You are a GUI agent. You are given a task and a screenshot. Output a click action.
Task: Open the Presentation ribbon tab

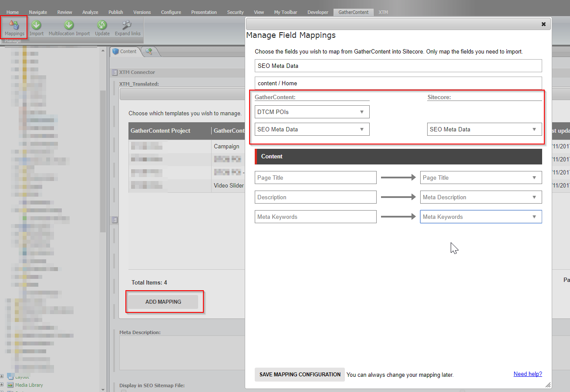tap(204, 12)
